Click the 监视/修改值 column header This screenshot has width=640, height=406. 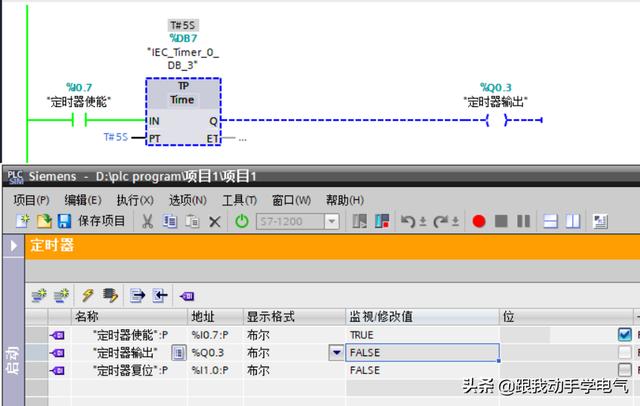422,317
